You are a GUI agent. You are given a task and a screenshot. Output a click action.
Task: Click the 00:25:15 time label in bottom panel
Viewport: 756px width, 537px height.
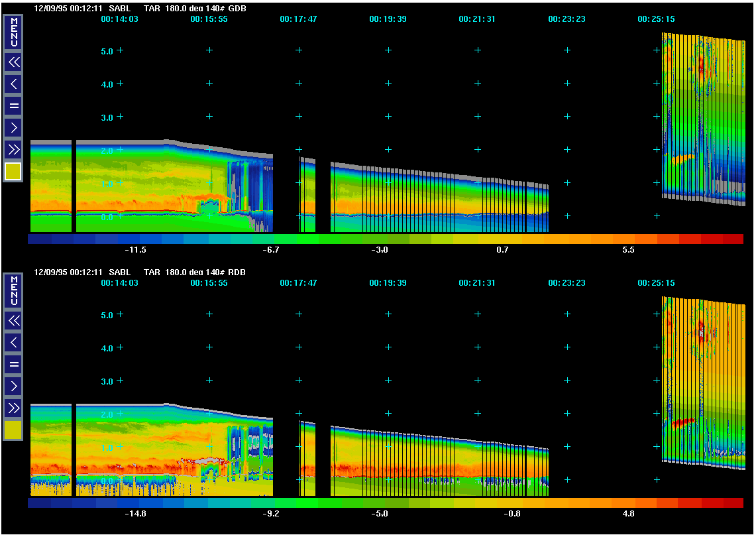point(656,283)
